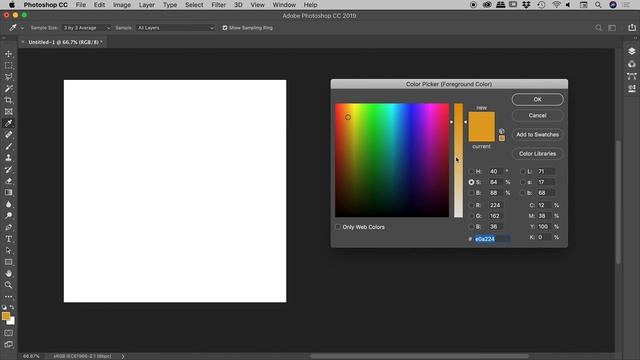Image resolution: width=640 pixels, height=360 pixels.
Task: Click in the saturation slider strip
Action: [x=458, y=160]
